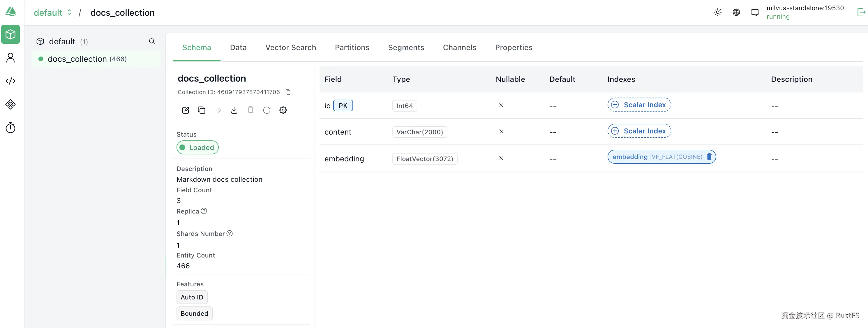Image resolution: width=868 pixels, height=328 pixels.
Task: Open the Users icon in the sidebar
Action: (x=10, y=58)
